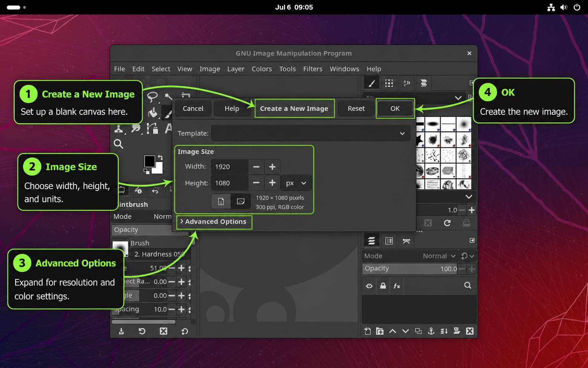588x368 pixels.
Task: Toggle layer visibility eye header
Action: 369,286
